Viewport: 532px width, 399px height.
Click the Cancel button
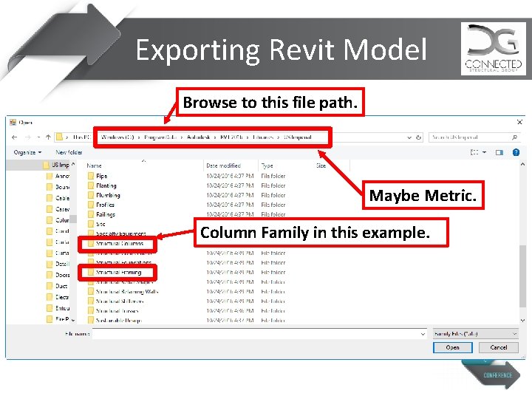[499, 347]
